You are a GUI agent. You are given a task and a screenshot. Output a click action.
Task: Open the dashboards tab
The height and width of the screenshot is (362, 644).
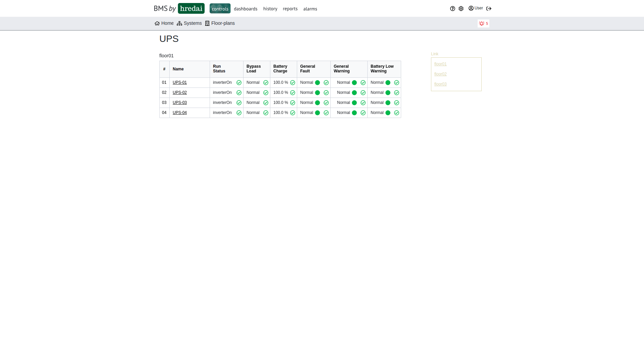point(246,9)
